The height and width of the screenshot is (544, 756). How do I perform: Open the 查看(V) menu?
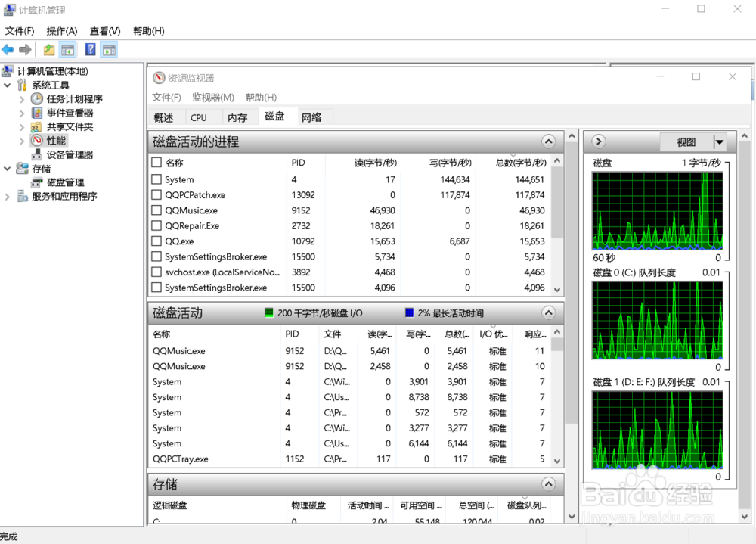coord(105,31)
